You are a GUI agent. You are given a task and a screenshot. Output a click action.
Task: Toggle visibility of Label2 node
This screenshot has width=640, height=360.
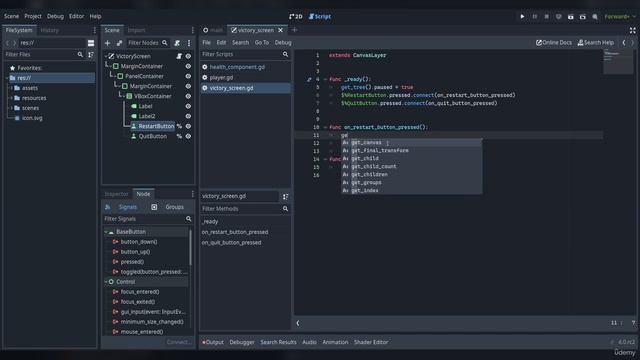click(188, 116)
